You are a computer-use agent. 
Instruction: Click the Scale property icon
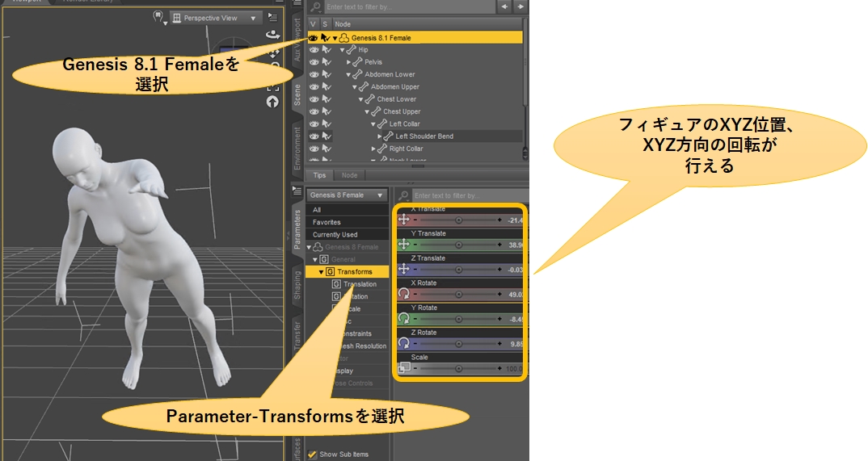tap(404, 367)
